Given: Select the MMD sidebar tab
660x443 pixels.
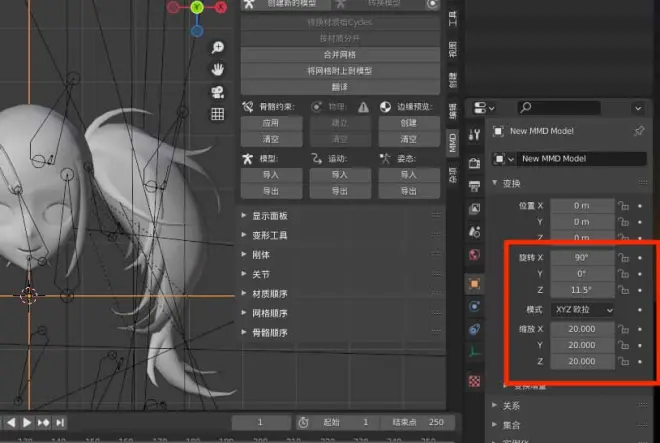Looking at the screenshot, I should coord(452,143).
